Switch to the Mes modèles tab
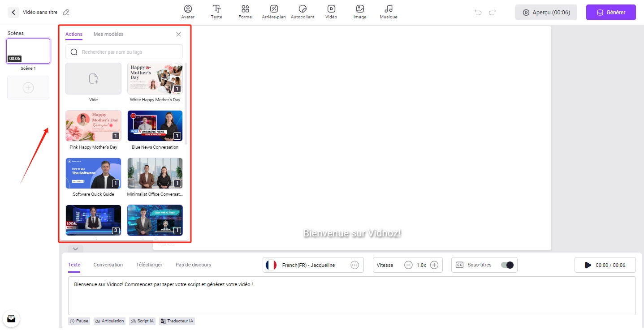Screen dimensions: 644x330 (x=108, y=34)
